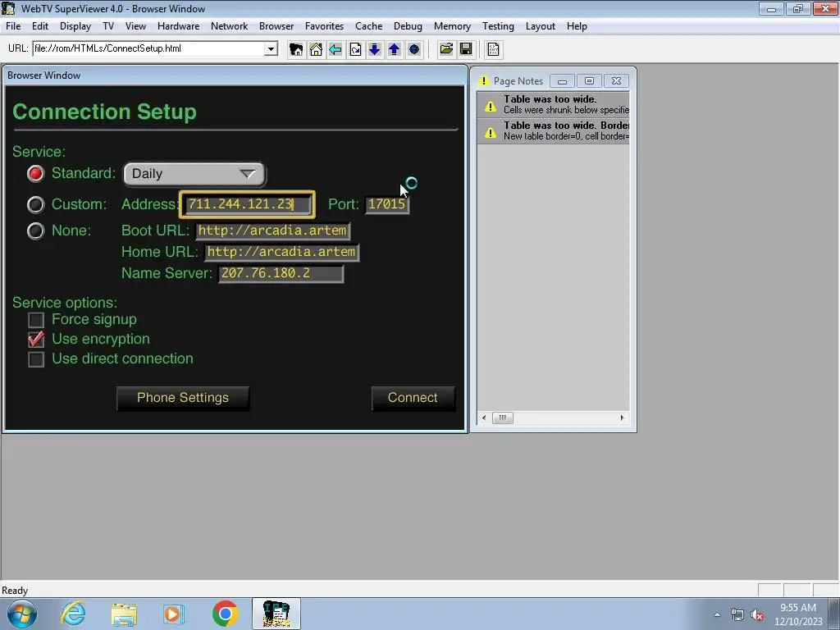Open Windows Media Player from taskbar

click(174, 614)
